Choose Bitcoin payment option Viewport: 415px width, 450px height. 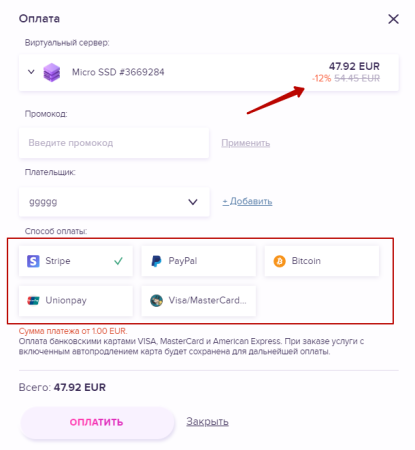[x=322, y=261]
